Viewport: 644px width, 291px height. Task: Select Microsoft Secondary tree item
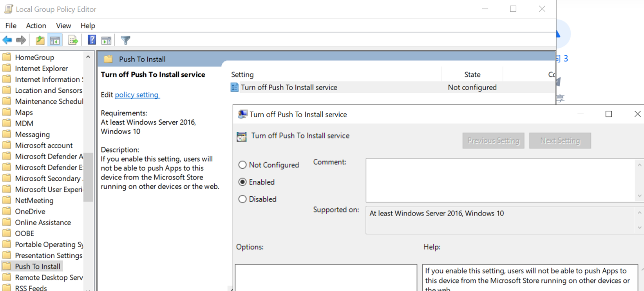(x=49, y=178)
